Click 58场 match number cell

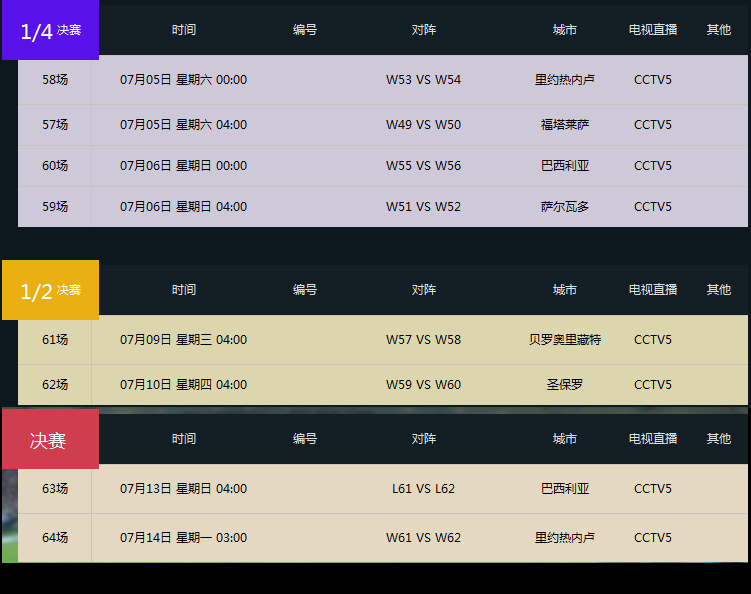[55, 80]
